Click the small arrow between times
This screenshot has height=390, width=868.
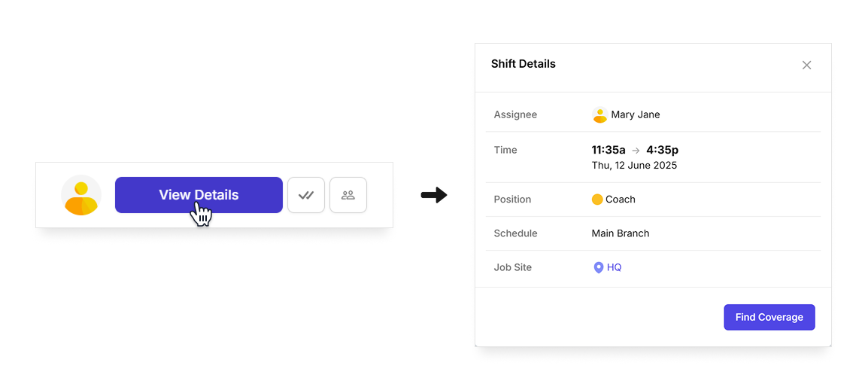click(x=636, y=151)
